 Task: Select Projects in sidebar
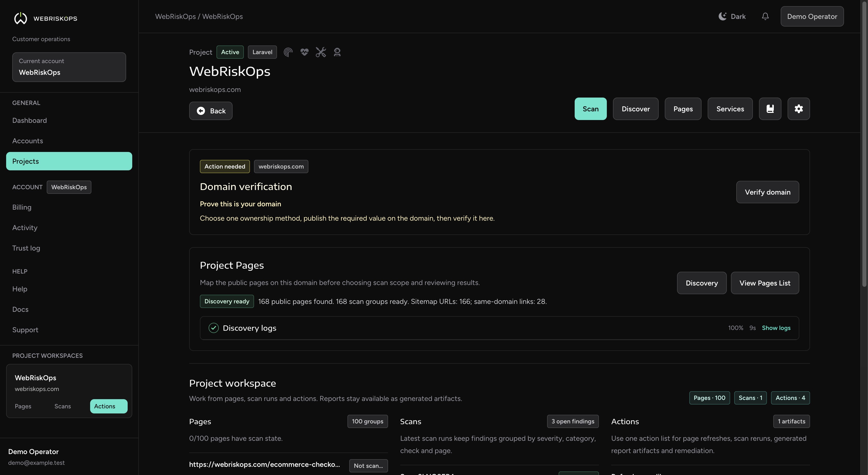pos(69,161)
